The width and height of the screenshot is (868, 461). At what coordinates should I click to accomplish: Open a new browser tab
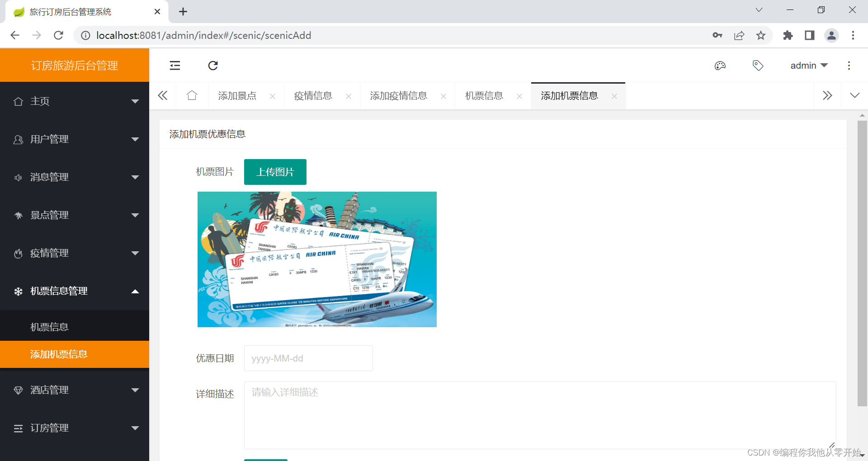[183, 12]
